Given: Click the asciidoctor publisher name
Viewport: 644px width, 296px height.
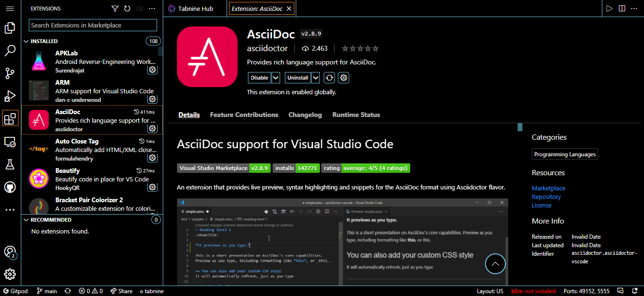Looking at the screenshot, I should pos(267,48).
